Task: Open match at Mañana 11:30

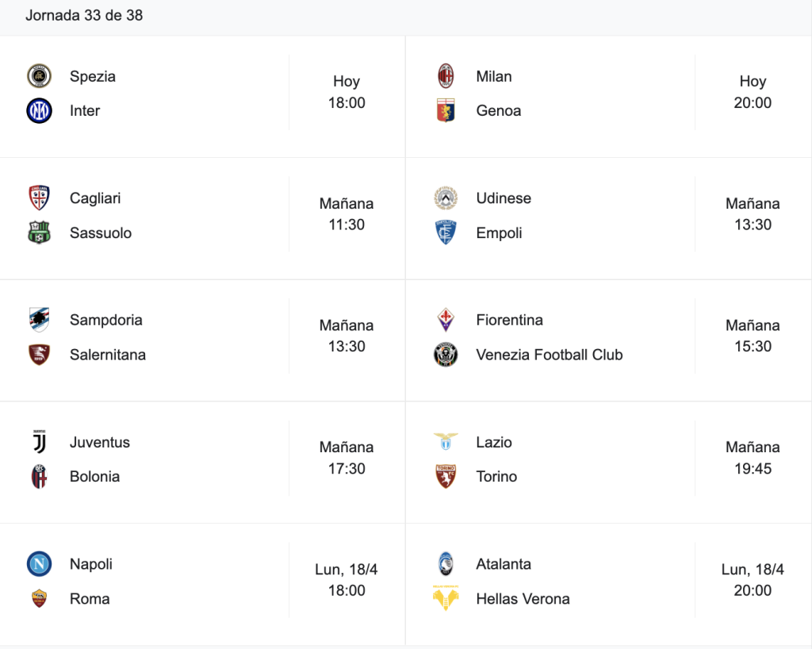Action: coord(347,214)
